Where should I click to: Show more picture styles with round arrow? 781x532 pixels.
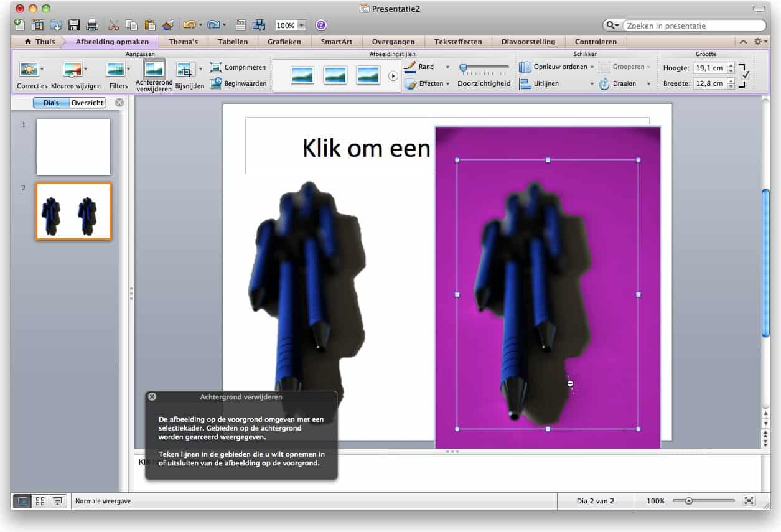tap(393, 76)
